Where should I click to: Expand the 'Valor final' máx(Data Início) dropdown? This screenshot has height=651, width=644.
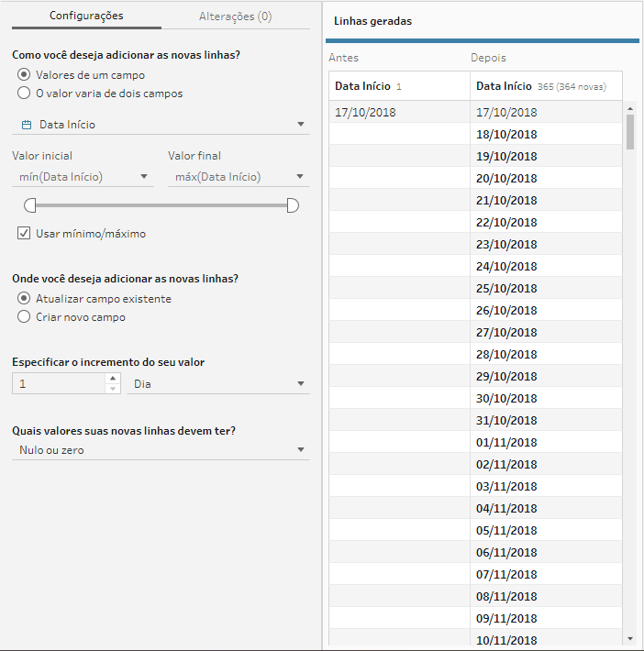tap(239, 177)
